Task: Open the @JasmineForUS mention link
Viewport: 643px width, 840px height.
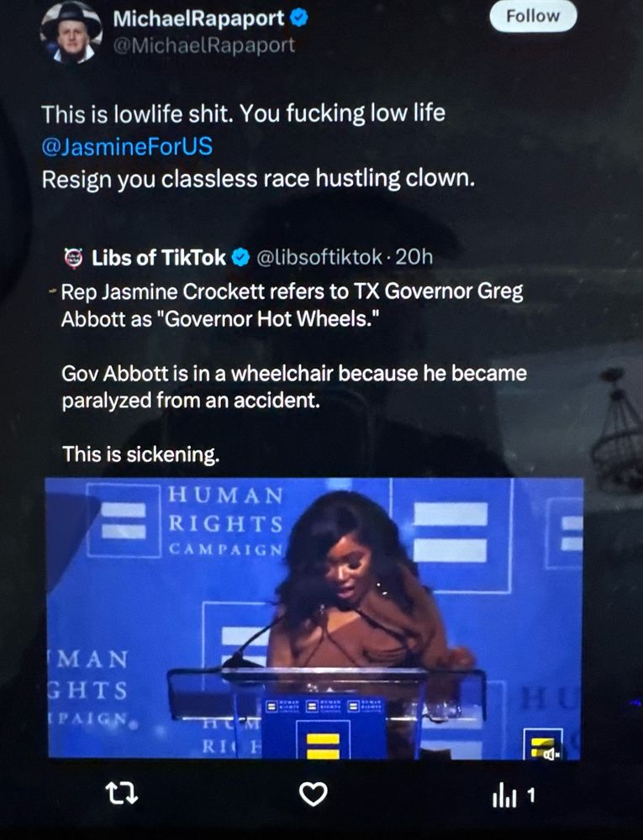Action: point(127,146)
